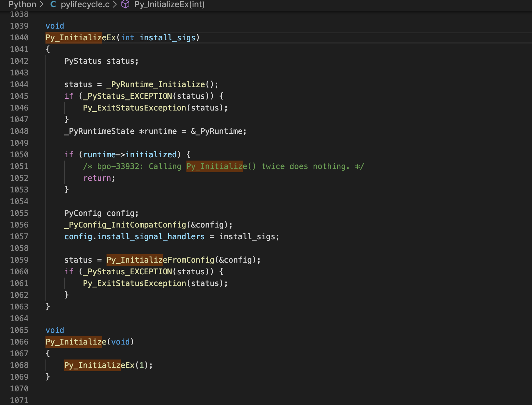Viewport: 532px width, 405px height.
Task: Click the chevron after pylifecycle.c breadcrumb
Action: coord(115,5)
